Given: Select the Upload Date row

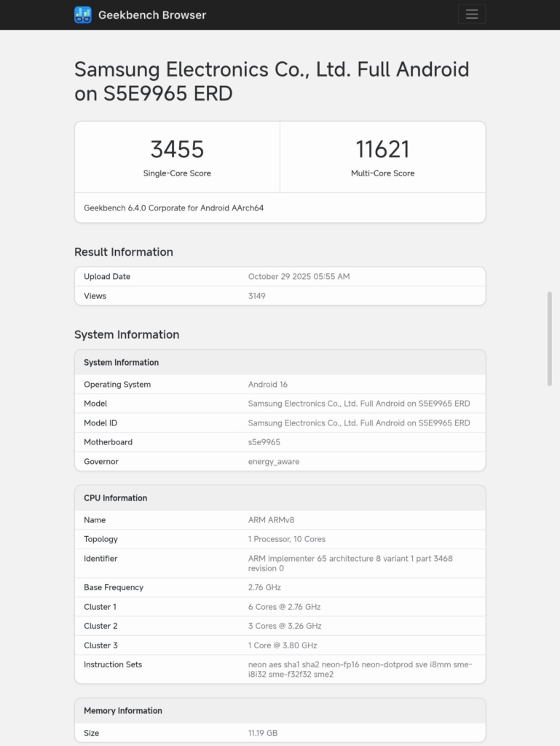Looking at the screenshot, I should pyautogui.click(x=279, y=277).
